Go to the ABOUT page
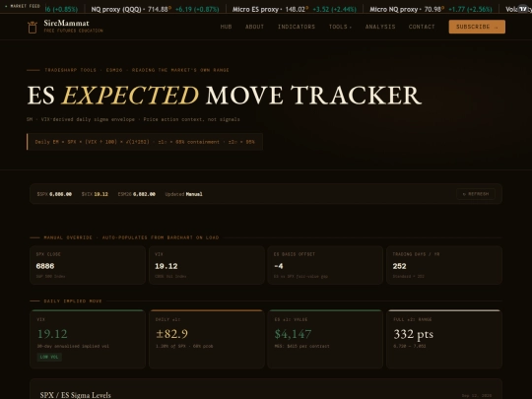 coord(254,27)
